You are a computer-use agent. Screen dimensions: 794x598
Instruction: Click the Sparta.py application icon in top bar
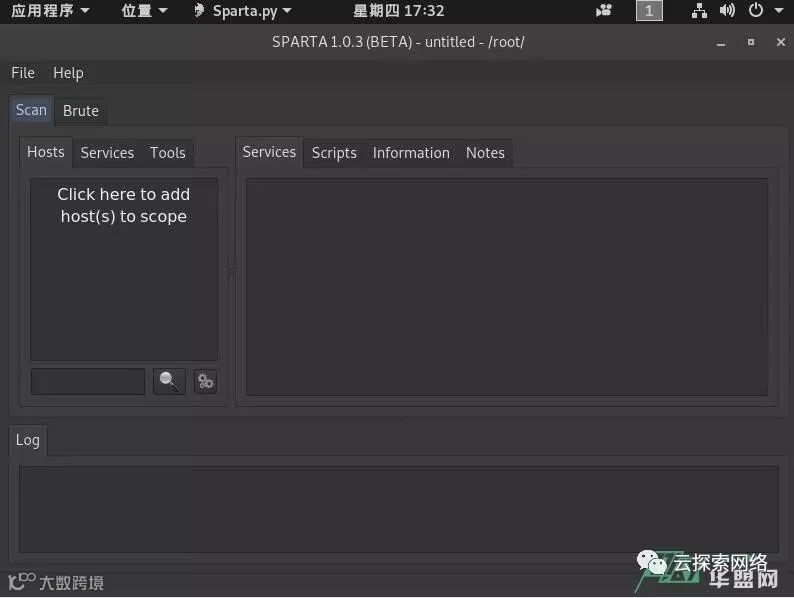coord(199,11)
